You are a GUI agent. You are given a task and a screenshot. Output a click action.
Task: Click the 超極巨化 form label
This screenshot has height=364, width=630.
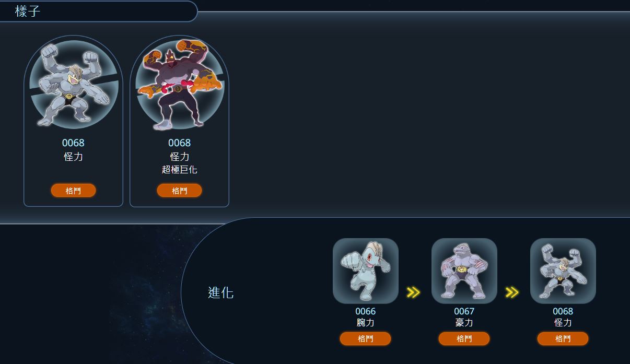[179, 170]
